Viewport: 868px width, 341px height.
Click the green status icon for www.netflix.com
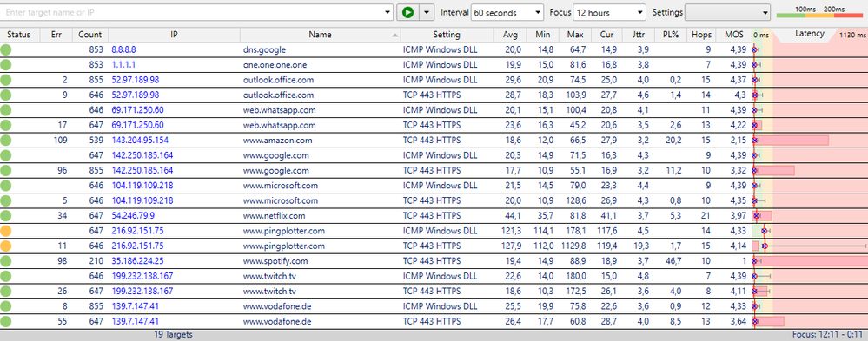tap(6, 215)
